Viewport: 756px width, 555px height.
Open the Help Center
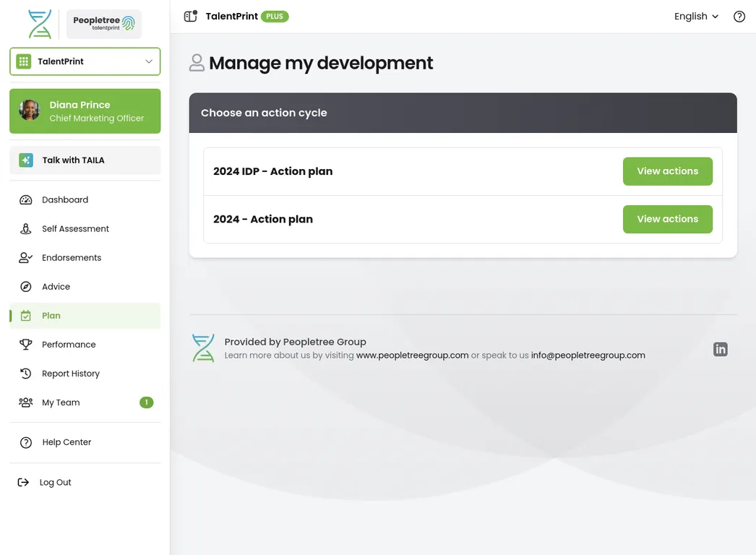(x=85, y=442)
